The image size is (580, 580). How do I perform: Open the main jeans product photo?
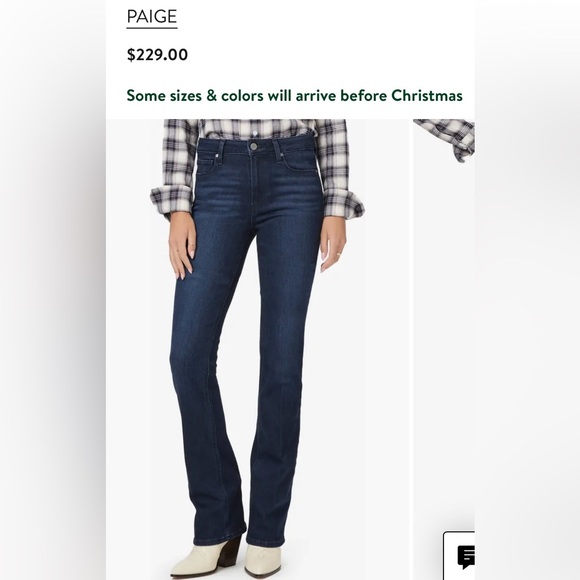pos(258,349)
